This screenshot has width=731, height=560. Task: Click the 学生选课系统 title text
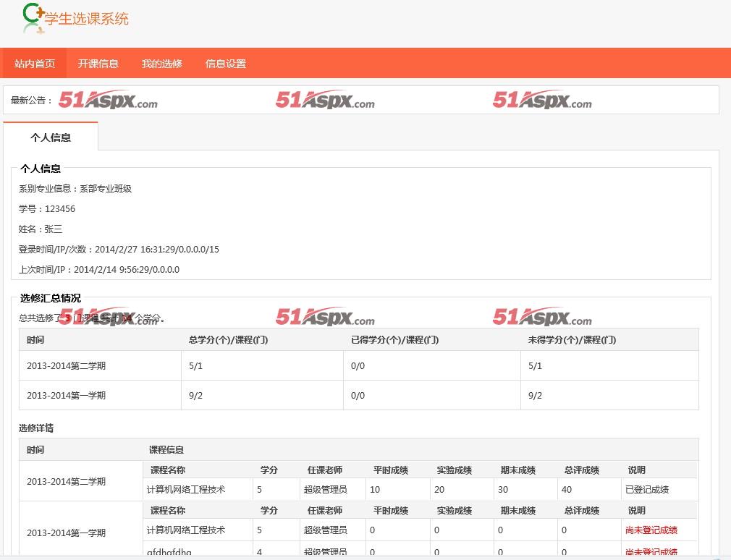pos(87,19)
